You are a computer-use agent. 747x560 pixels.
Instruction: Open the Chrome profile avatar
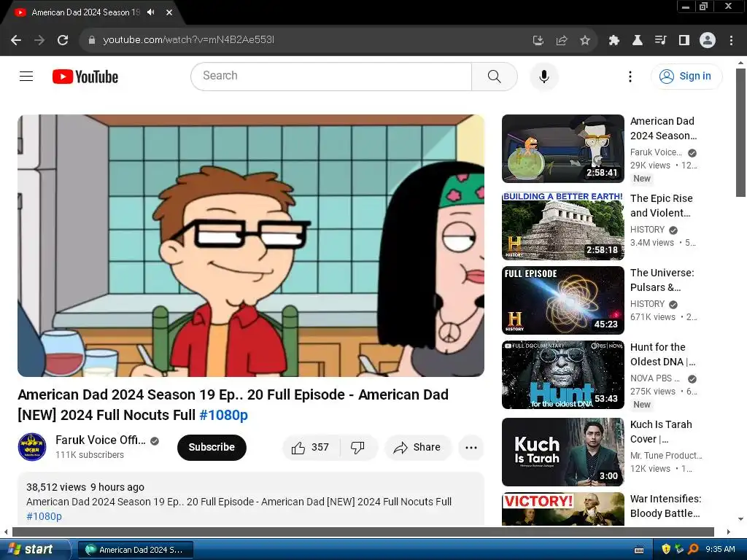708,40
